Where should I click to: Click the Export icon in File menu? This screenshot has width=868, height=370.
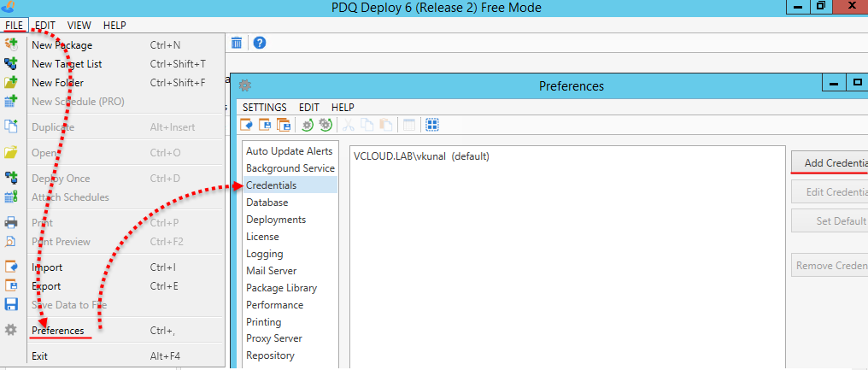pyautogui.click(x=11, y=286)
